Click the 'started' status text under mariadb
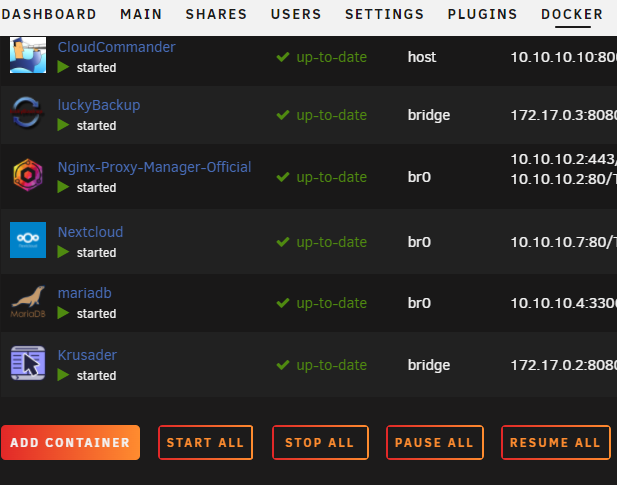The width and height of the screenshot is (617, 485). 96,314
